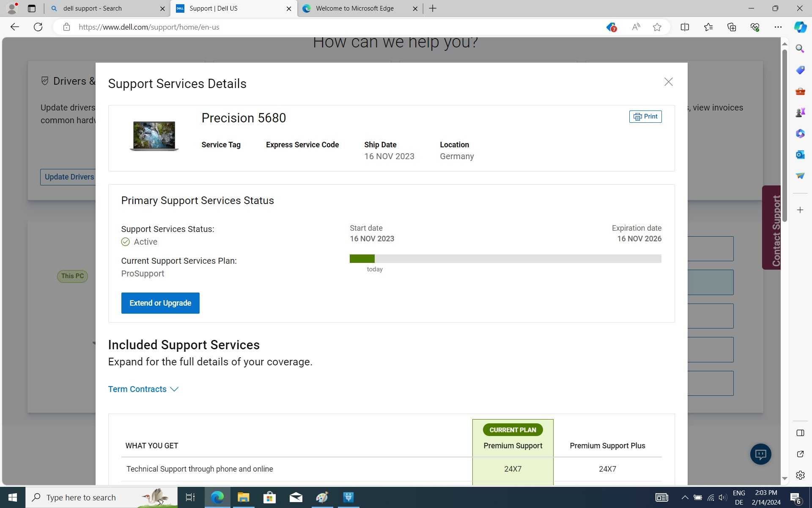Switch to Support | Dell US tab
Viewport: 812px width, 508px height.
tap(233, 8)
